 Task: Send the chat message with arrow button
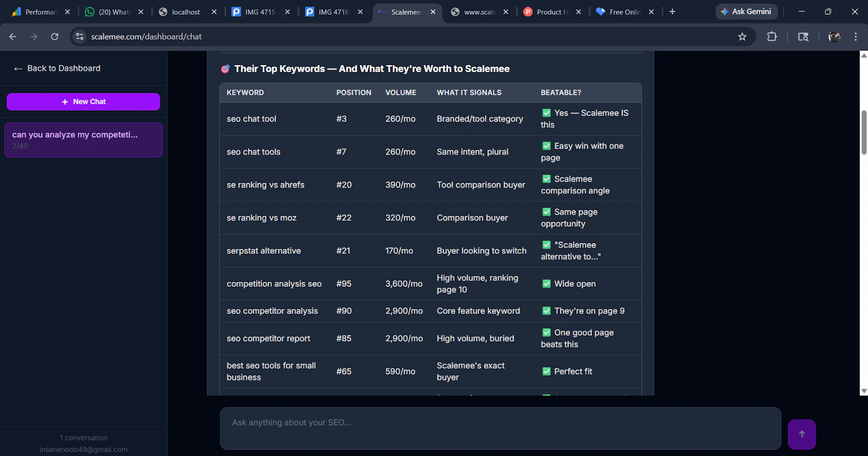point(802,434)
